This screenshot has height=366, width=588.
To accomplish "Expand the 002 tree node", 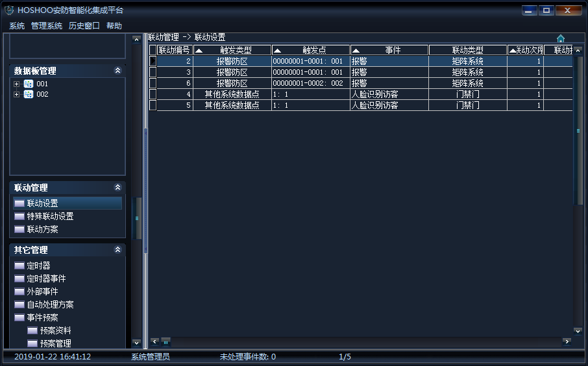I will click(x=17, y=95).
